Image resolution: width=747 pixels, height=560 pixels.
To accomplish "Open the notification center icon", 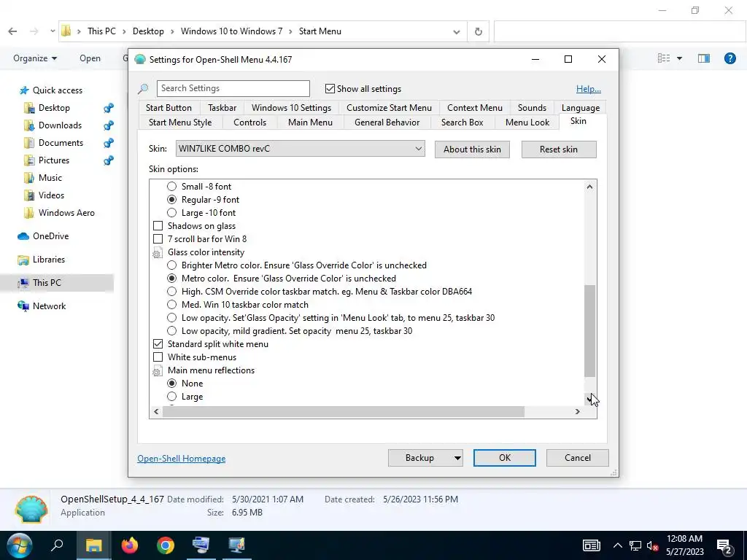I will (x=724, y=545).
